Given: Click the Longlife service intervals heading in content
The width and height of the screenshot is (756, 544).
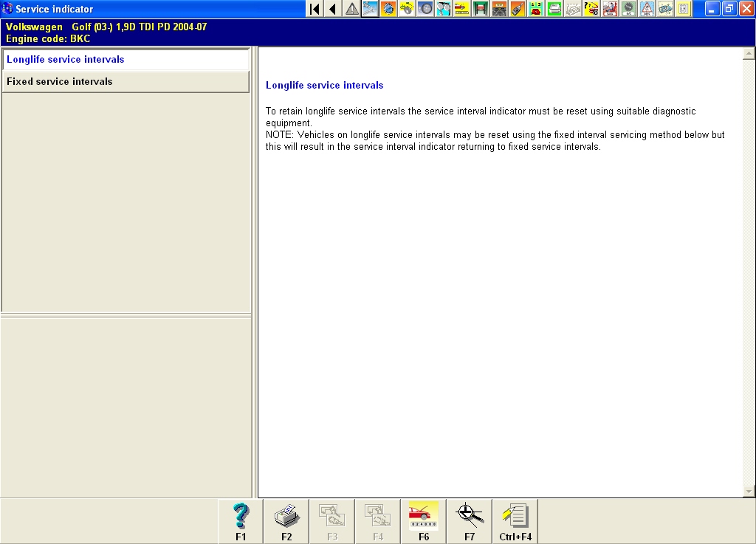Looking at the screenshot, I should [325, 86].
